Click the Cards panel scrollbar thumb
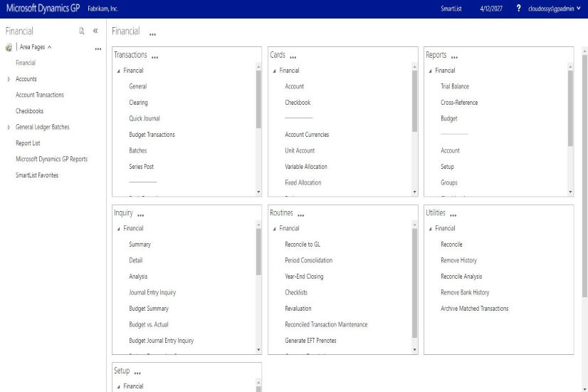Screen dimensions: 588x392 coord(414,101)
